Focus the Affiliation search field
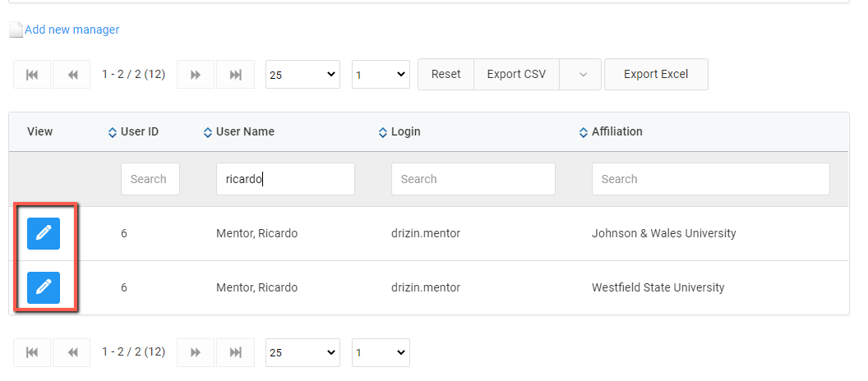The width and height of the screenshot is (868, 381). (711, 179)
